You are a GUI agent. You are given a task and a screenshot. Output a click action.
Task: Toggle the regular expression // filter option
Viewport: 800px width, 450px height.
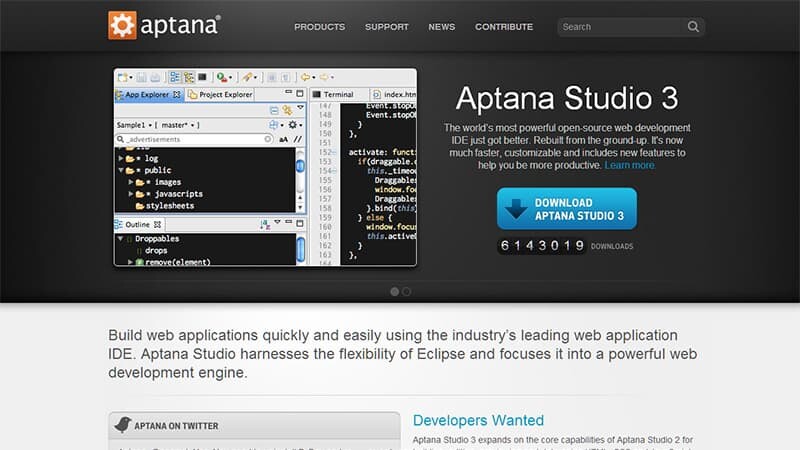(x=297, y=139)
